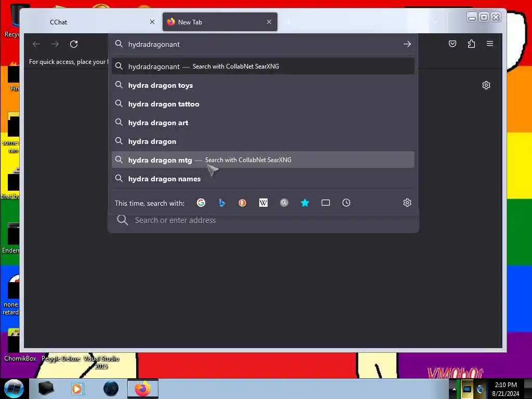Open Save to Pocket button

(453, 44)
